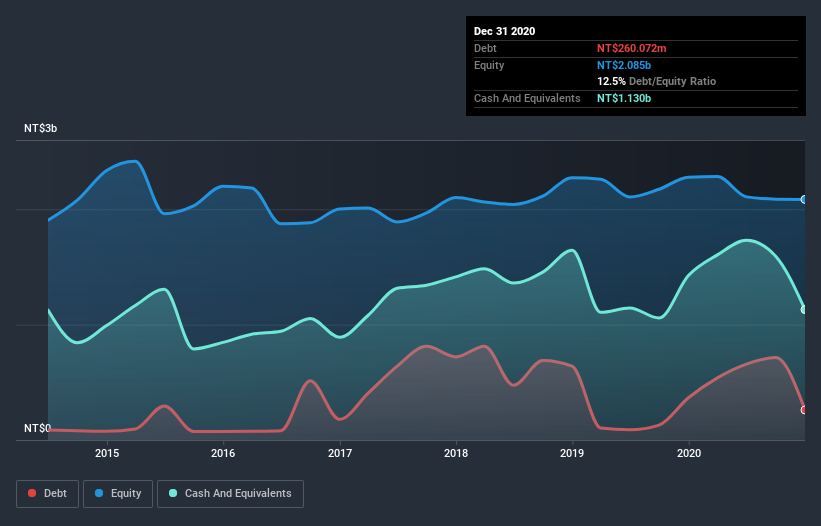Click the 12.5% Debt/Equity Ratio text
The height and width of the screenshot is (526, 821).
click(657, 81)
